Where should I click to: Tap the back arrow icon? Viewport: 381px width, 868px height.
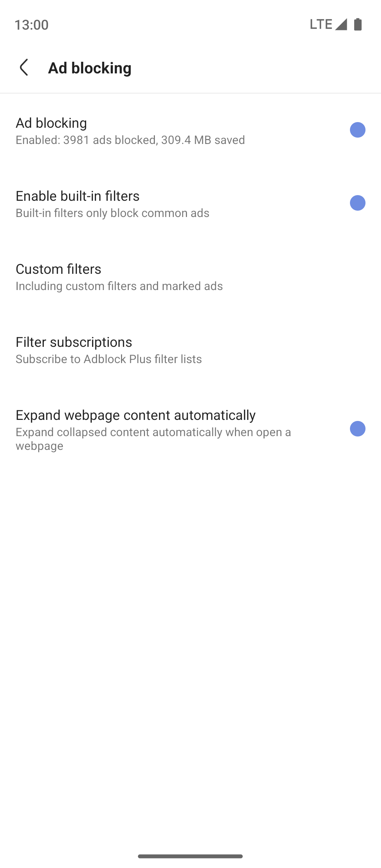24,67
